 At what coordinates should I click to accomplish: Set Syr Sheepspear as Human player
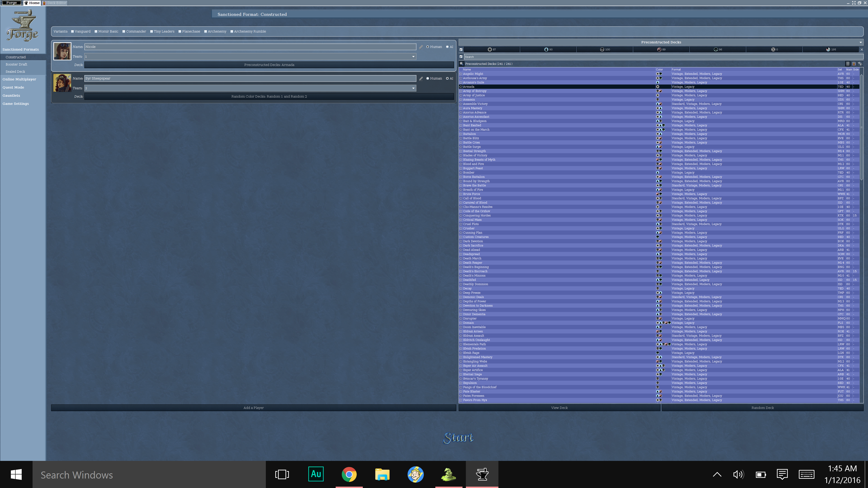(428, 78)
